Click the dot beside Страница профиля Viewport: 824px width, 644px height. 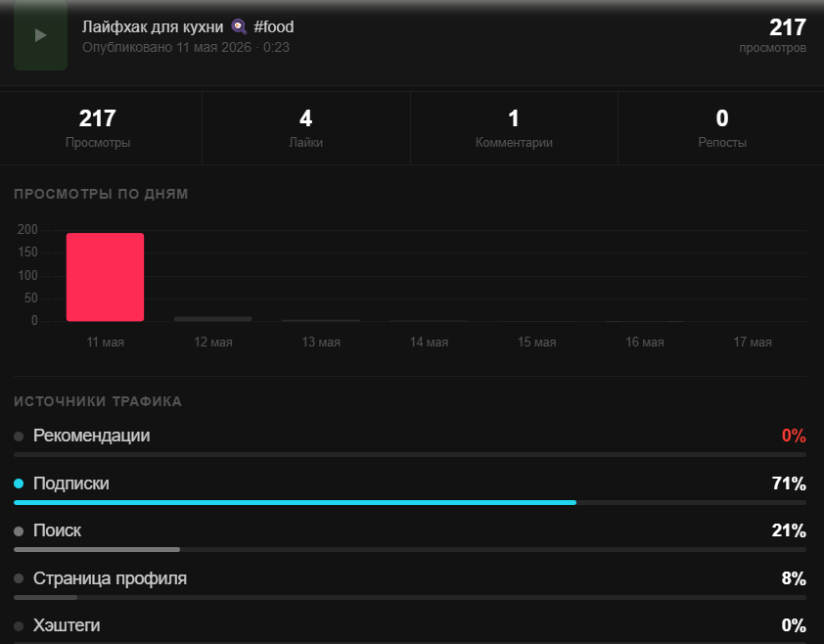point(19,578)
